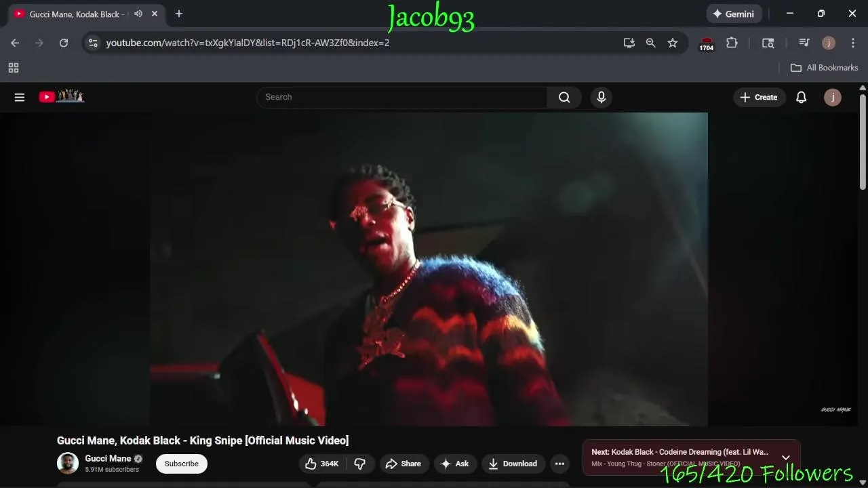Click the install app icon in address bar

pos(629,43)
